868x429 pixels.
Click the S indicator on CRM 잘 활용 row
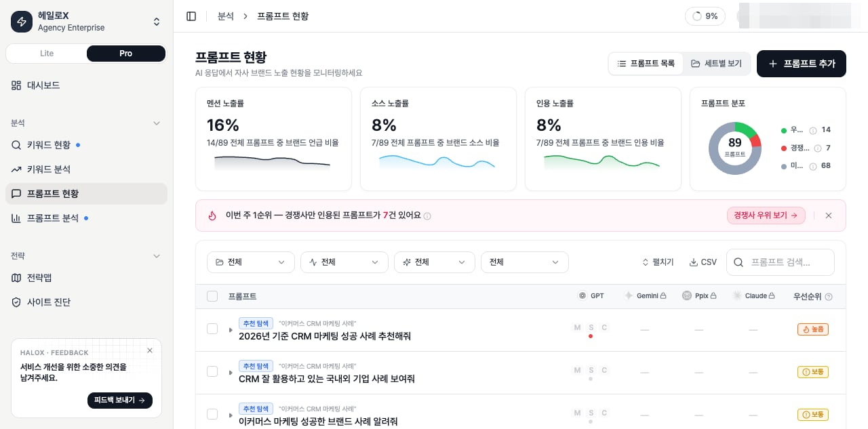pos(591,371)
